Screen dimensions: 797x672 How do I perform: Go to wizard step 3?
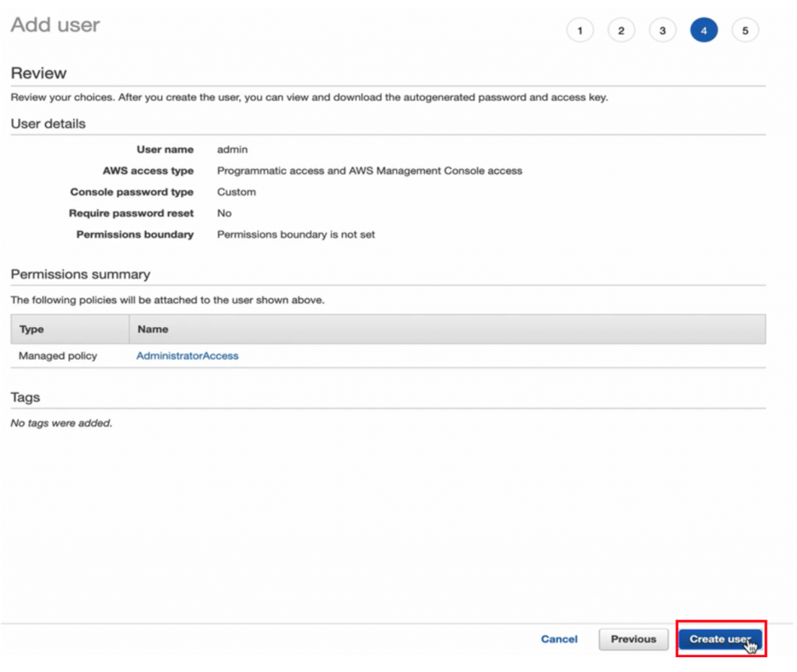[x=662, y=30]
